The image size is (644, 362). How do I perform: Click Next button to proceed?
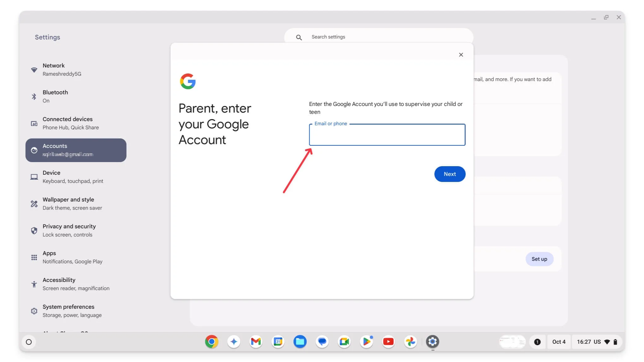(450, 174)
